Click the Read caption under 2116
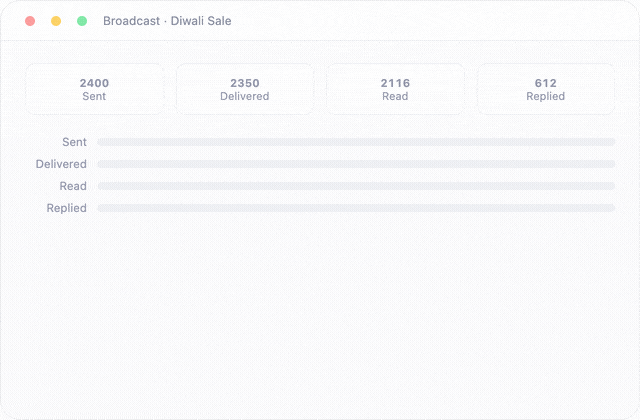Image resolution: width=640 pixels, height=420 pixels. 395,96
